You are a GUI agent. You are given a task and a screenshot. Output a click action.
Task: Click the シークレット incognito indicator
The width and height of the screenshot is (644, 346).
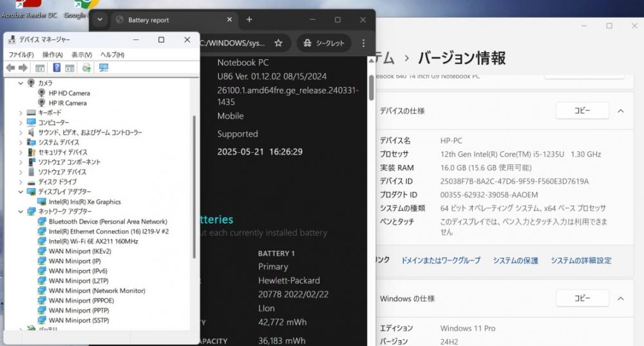coord(324,43)
